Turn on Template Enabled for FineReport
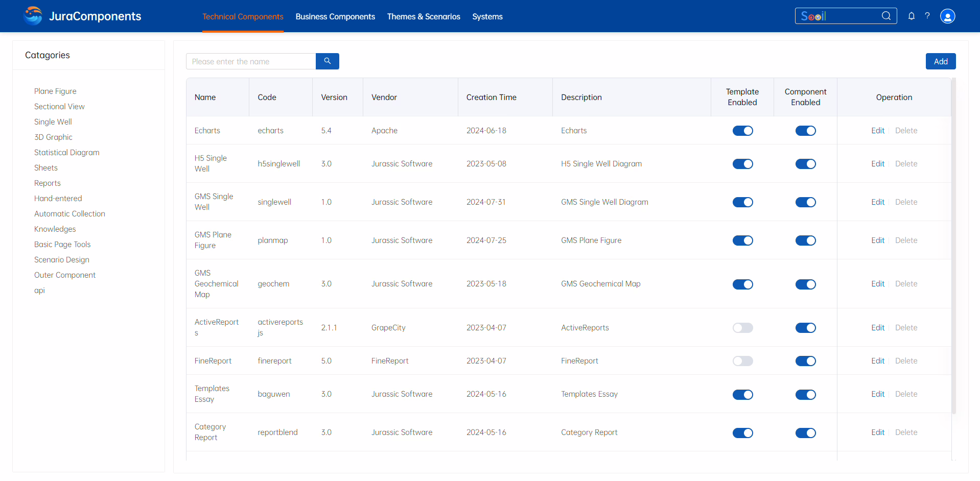The image size is (980, 481). (x=742, y=361)
